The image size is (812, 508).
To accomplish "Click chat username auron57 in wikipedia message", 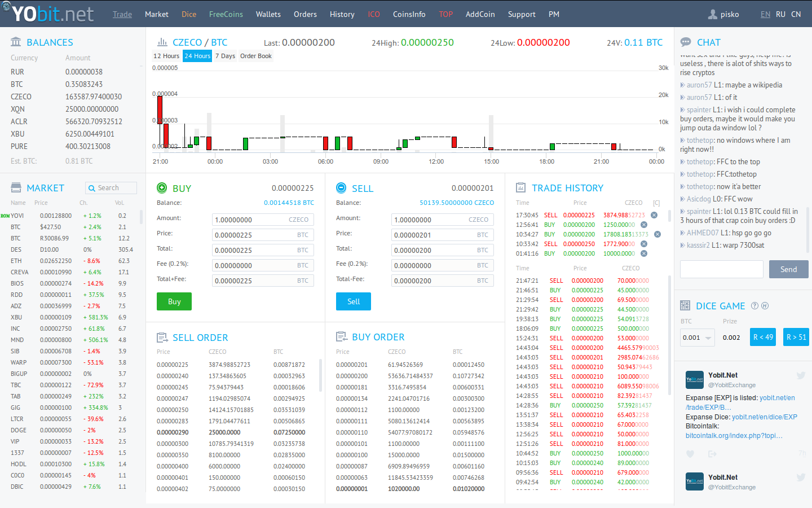I will click(x=699, y=85).
